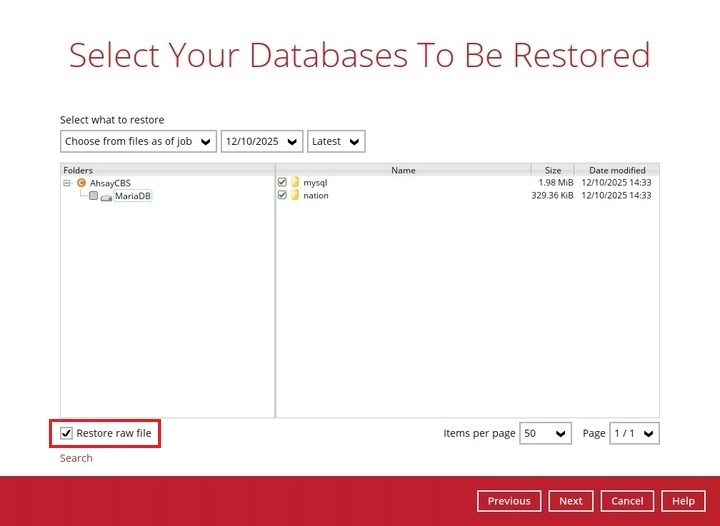Viewport: 720px width, 526px height.
Task: Sort by Date modified column header
Action: [617, 170]
